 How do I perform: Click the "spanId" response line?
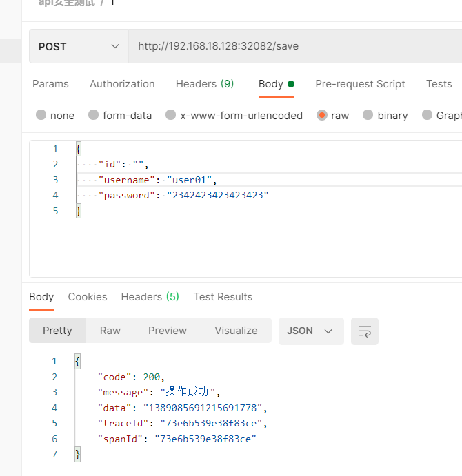177,439
